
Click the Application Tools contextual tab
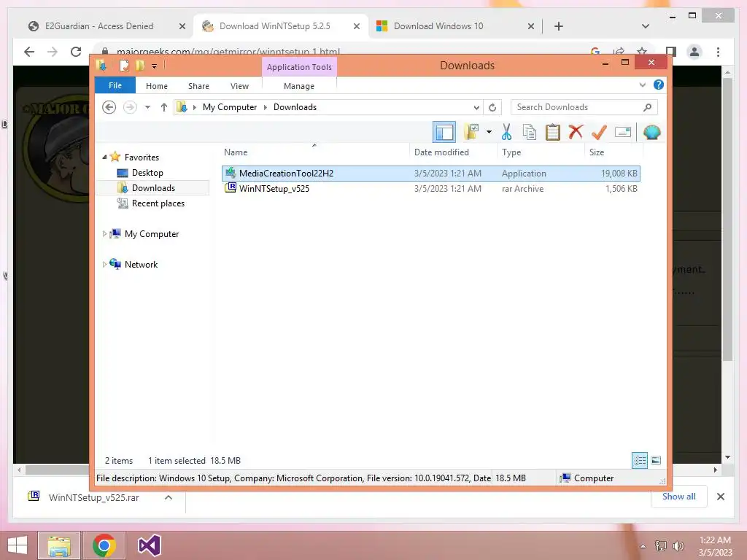point(299,67)
